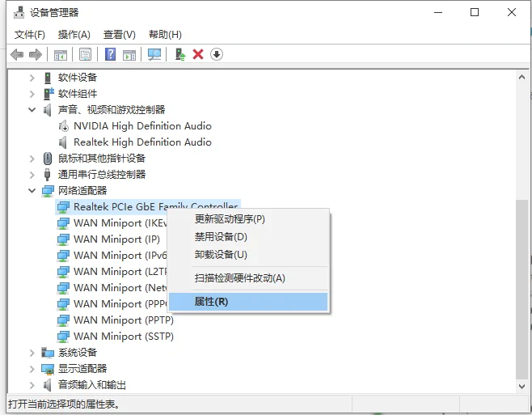This screenshot has width=532, height=415.
Task: Select WAN Miniport (SSTP) adapter
Action: [123, 337]
